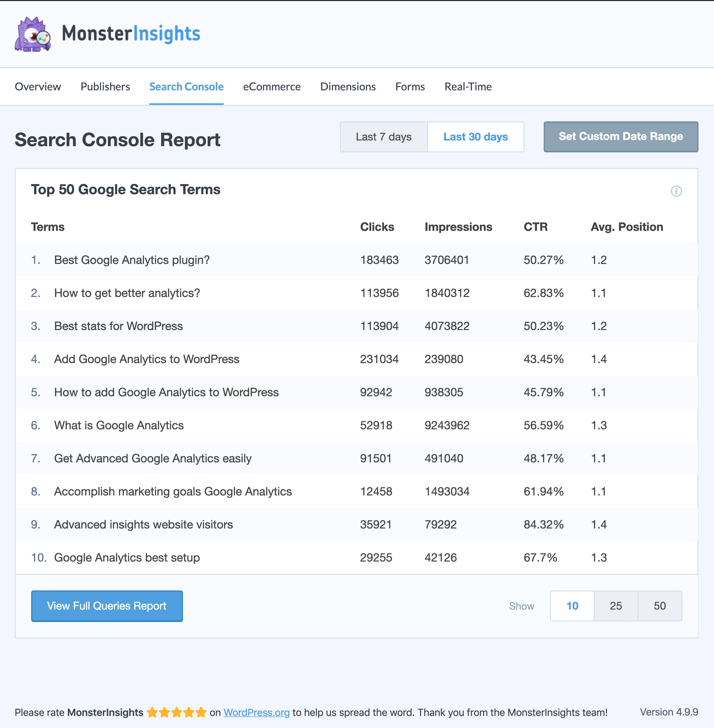Select the Forms tab

pyautogui.click(x=410, y=87)
